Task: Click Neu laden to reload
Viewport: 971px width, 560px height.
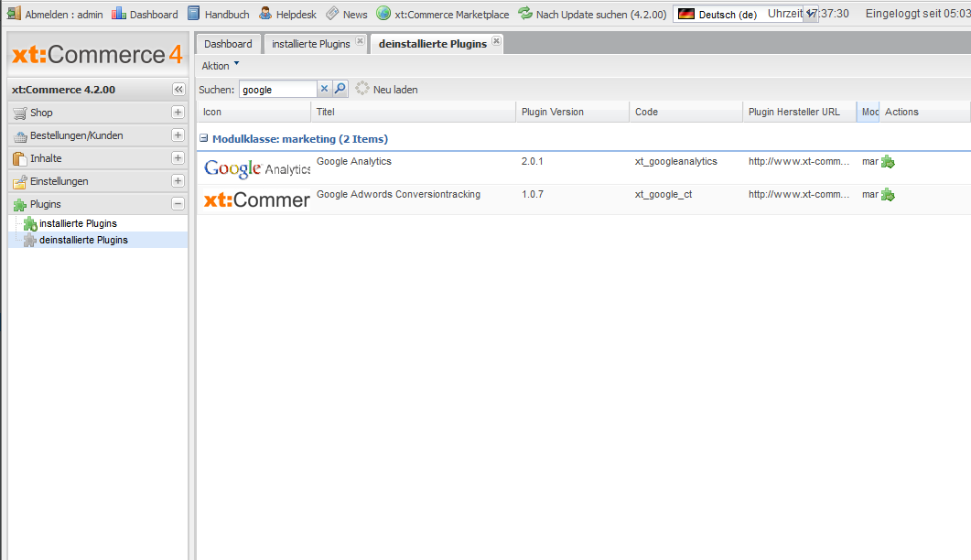Action: point(387,89)
